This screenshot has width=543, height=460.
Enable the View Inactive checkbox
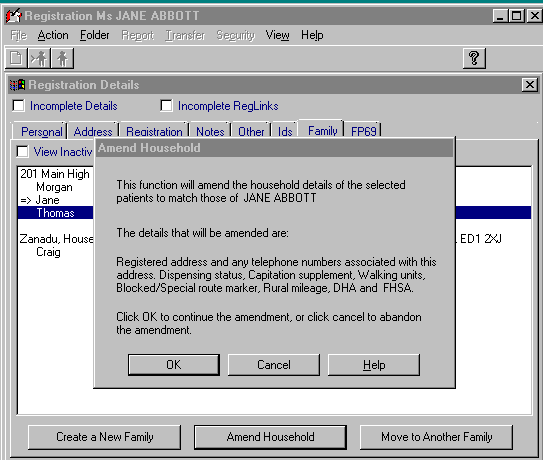click(23, 151)
